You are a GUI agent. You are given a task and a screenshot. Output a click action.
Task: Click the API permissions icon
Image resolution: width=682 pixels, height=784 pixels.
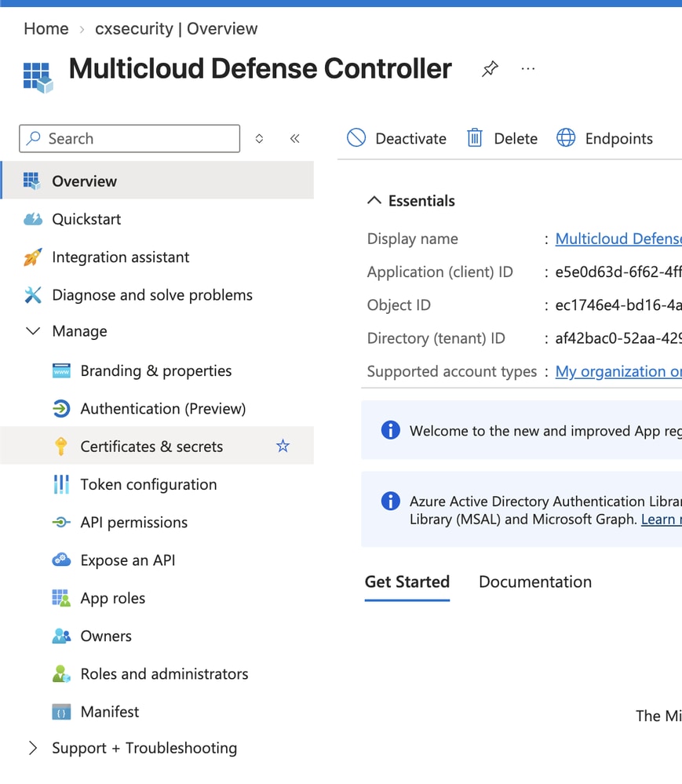pyautogui.click(x=61, y=523)
